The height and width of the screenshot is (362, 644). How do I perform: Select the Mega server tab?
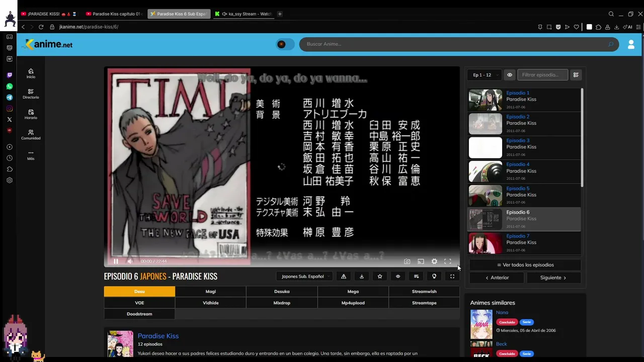(x=353, y=292)
